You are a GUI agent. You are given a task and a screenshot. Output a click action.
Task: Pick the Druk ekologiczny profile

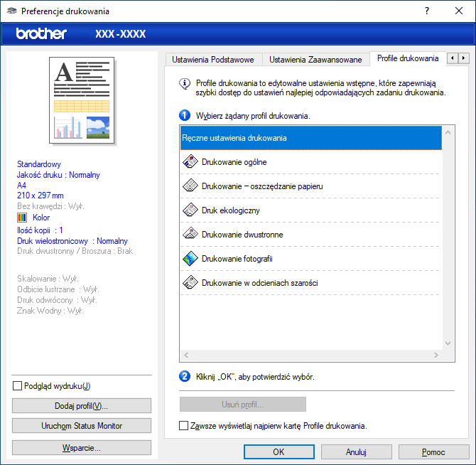(x=311, y=210)
